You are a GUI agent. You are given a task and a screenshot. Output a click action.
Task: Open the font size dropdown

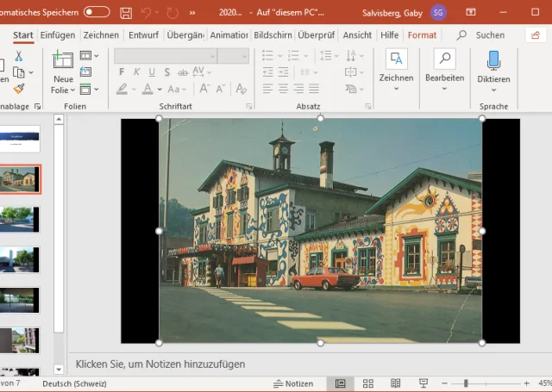pos(243,56)
